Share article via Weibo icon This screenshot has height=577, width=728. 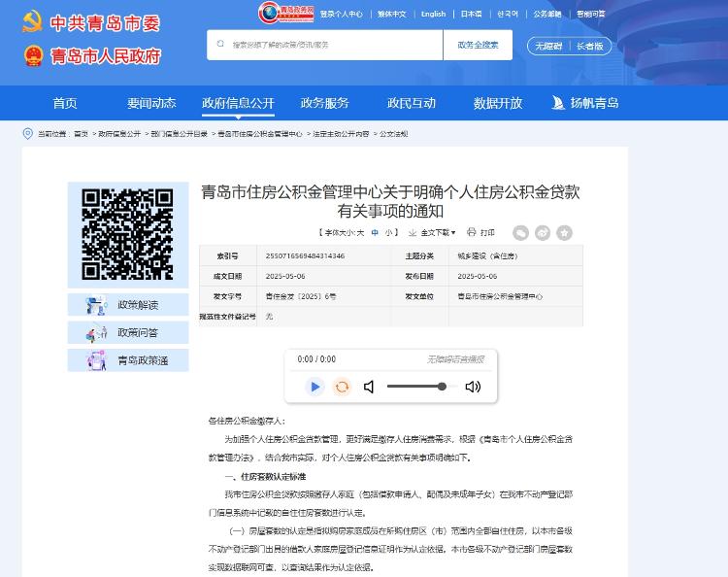click(543, 233)
